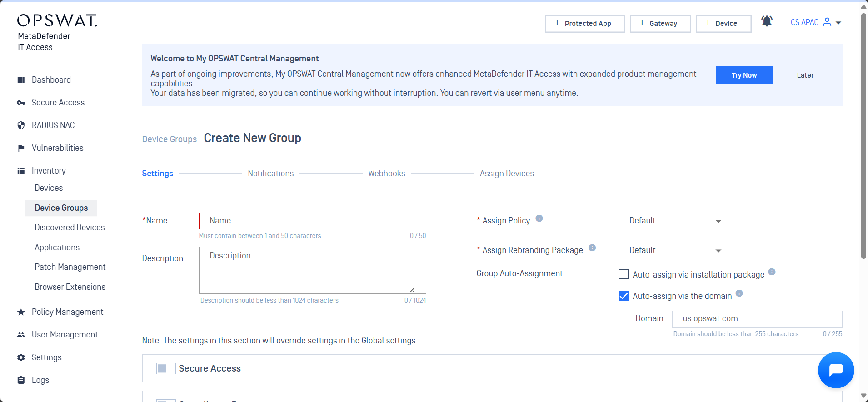The height and width of the screenshot is (402, 868).
Task: Click the Vulnerabilities flag icon
Action: click(x=21, y=148)
